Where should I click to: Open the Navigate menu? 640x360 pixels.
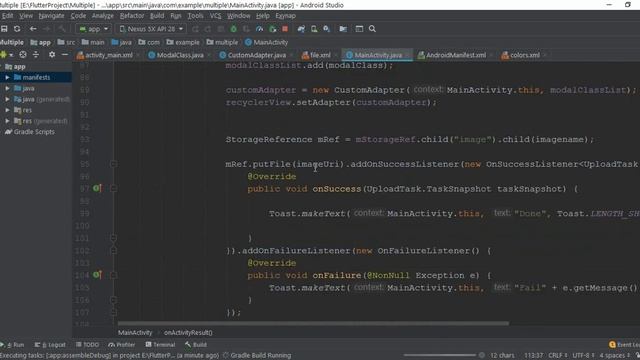pyautogui.click(x=51, y=16)
